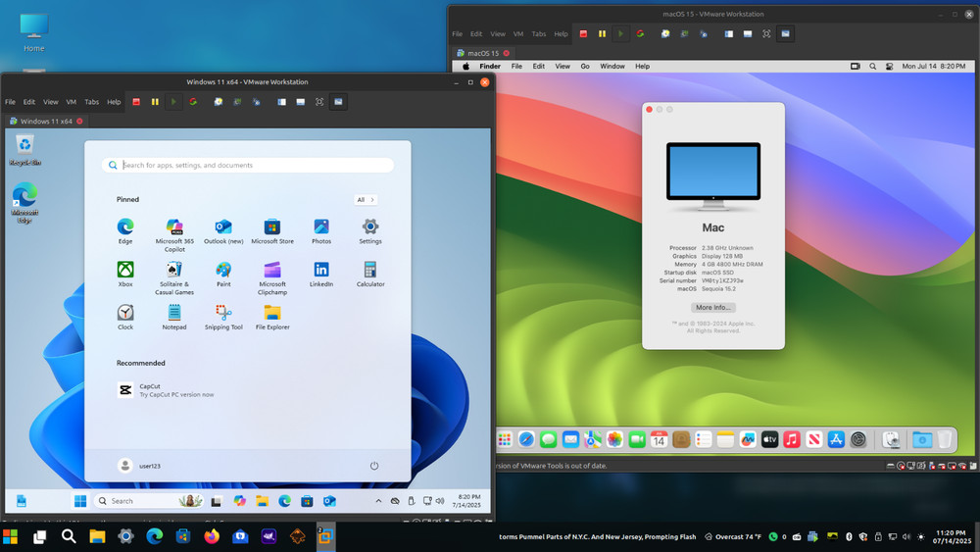Click guest taskbar Search box
The width and height of the screenshot is (980, 552).
[x=149, y=501]
